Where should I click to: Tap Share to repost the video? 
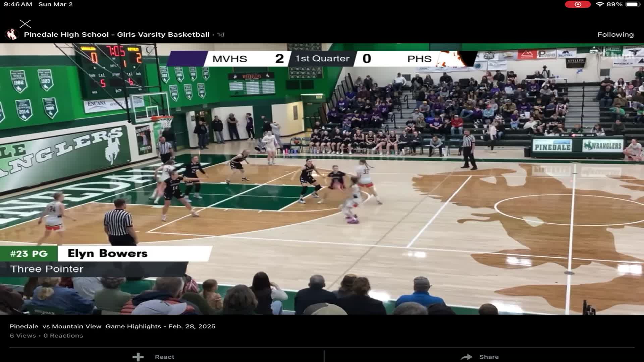pyautogui.click(x=490, y=357)
